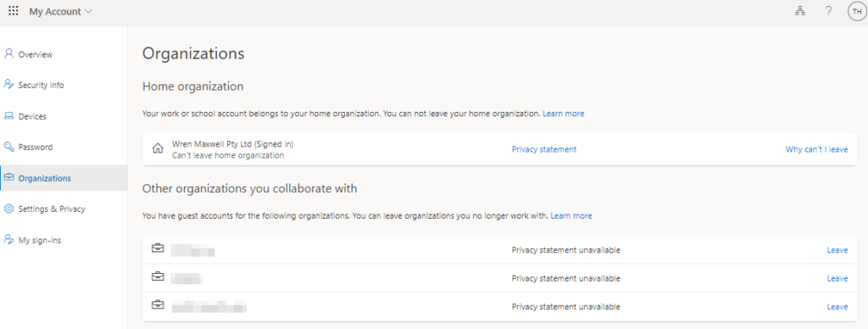Viewport: 868px width, 329px height.
Task: Select the Overview person icon
Action: pos(8,53)
